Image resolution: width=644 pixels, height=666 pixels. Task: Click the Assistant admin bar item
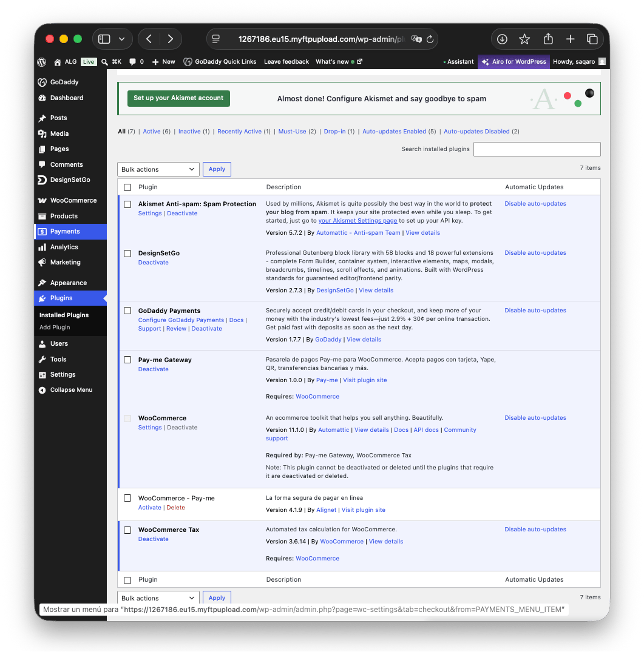coord(458,62)
